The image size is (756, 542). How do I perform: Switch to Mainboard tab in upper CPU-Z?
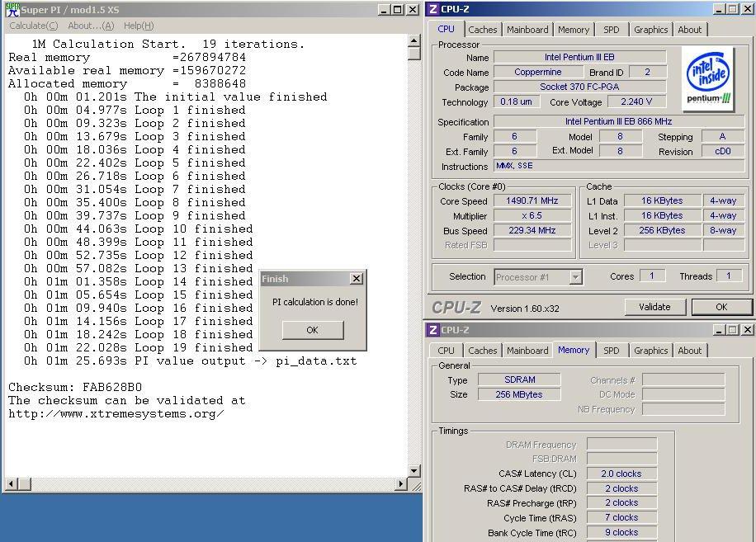[527, 30]
